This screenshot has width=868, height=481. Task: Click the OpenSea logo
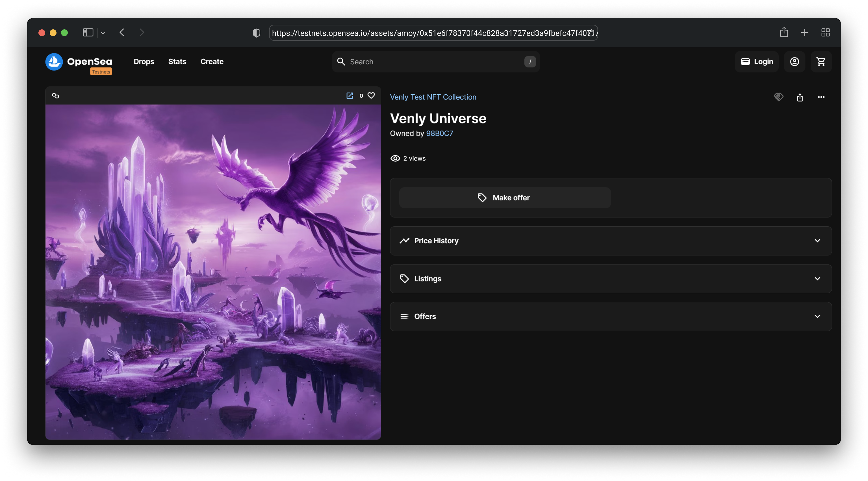(x=79, y=62)
